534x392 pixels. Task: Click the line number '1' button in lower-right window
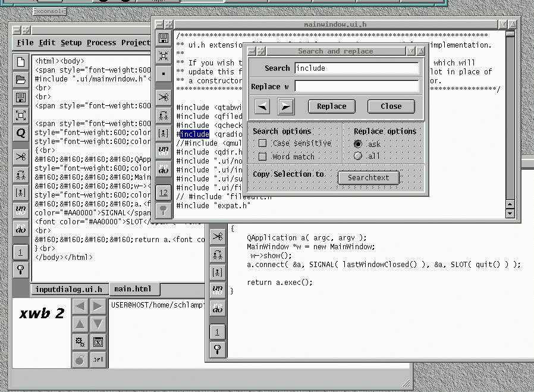tap(218, 332)
